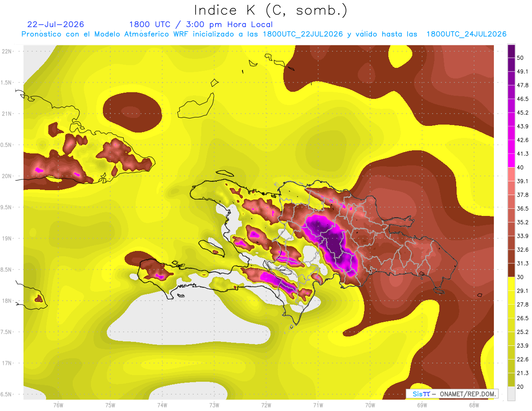
Task: Click the color bar label '49.1'
Action: tap(523, 71)
